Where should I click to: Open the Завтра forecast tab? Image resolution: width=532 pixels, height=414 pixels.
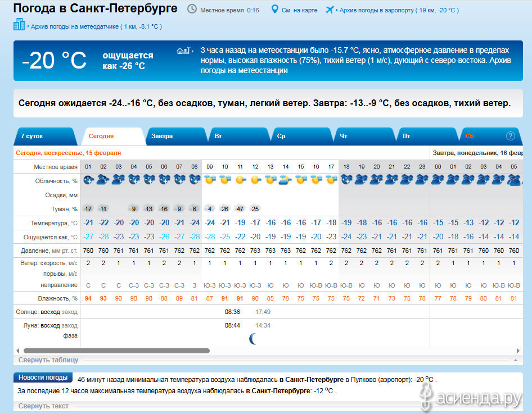[162, 137]
